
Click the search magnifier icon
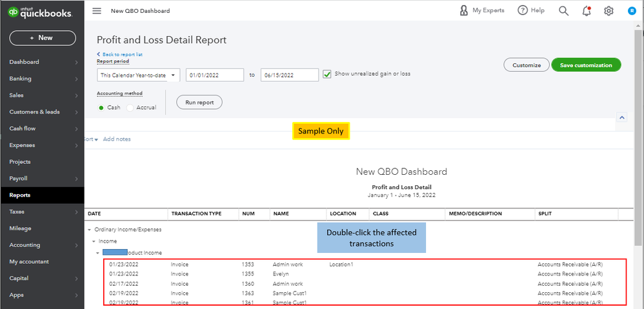pos(563,11)
